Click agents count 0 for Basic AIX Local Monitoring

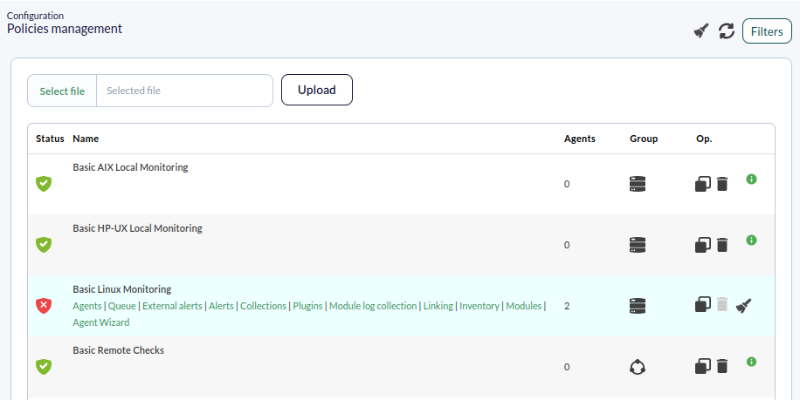567,184
